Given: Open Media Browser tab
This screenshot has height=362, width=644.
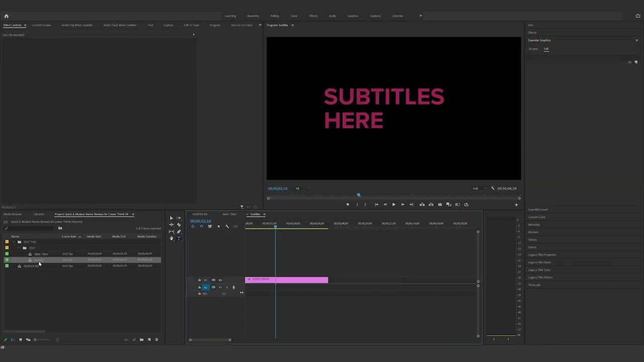Looking at the screenshot, I should coord(13,214).
